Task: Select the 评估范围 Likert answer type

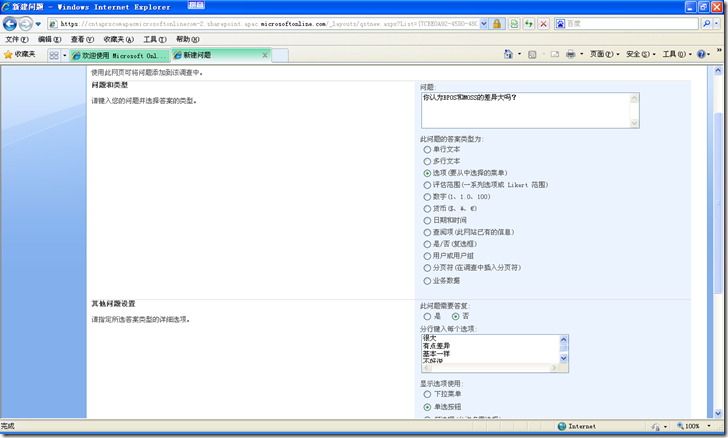Action: coord(427,185)
